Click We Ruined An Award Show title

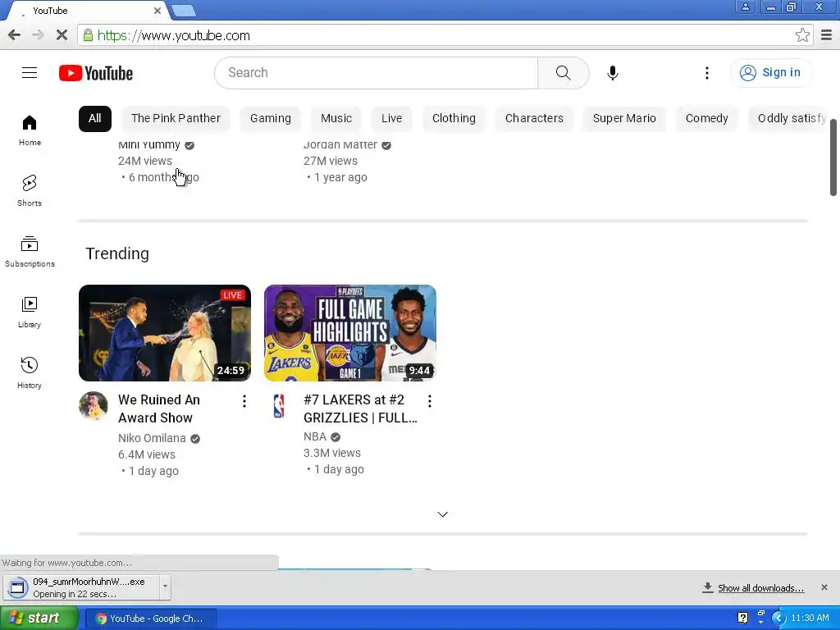click(x=159, y=409)
